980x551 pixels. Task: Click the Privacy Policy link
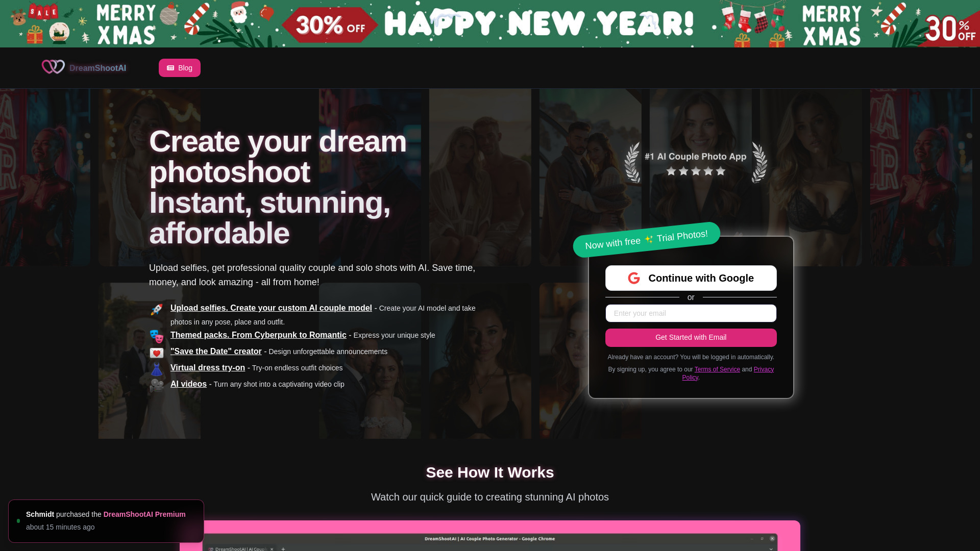pos(727,373)
